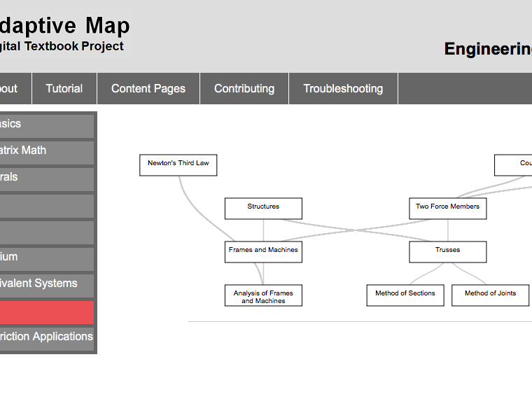Open the Structures topic node
The height and width of the screenshot is (399, 532).
[x=263, y=209]
